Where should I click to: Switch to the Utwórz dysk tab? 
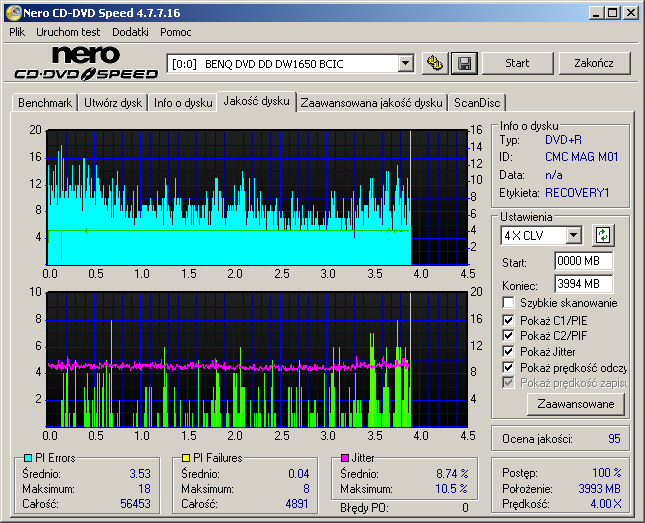[113, 103]
